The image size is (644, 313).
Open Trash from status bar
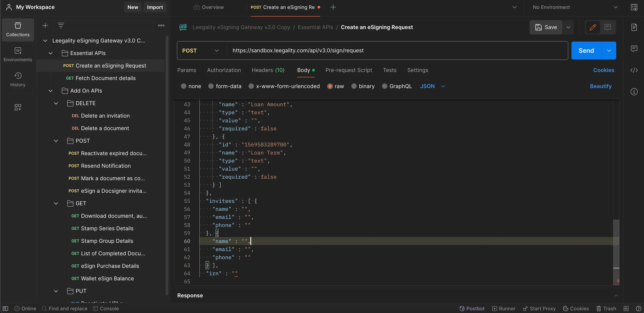pyautogui.click(x=606, y=309)
